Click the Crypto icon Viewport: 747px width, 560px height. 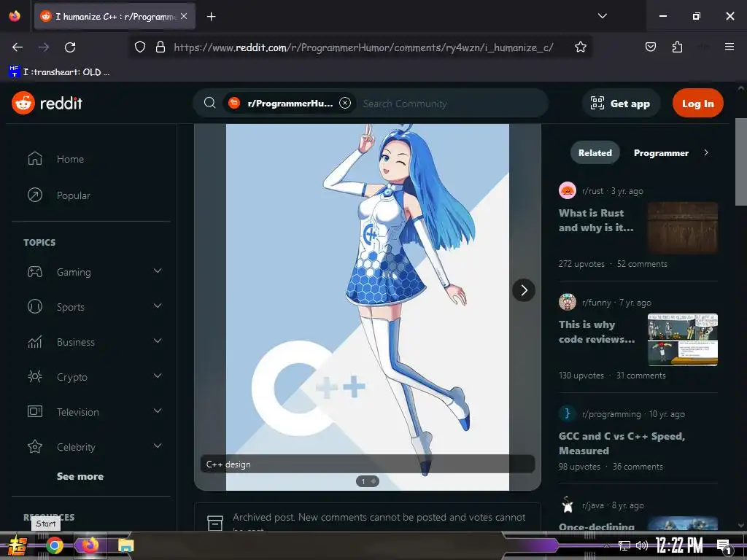[35, 377]
